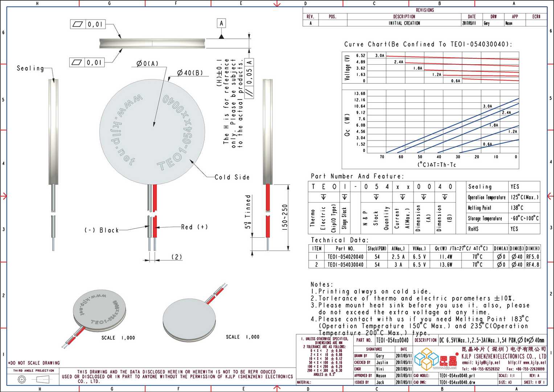Click the Red (+) wire label

click(x=194, y=227)
